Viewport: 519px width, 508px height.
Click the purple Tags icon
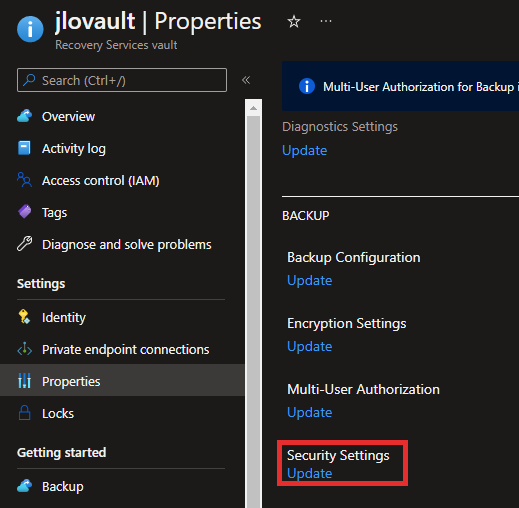tap(24, 212)
